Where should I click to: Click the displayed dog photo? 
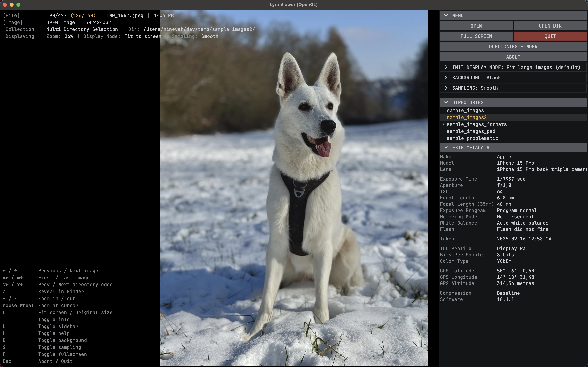294,188
